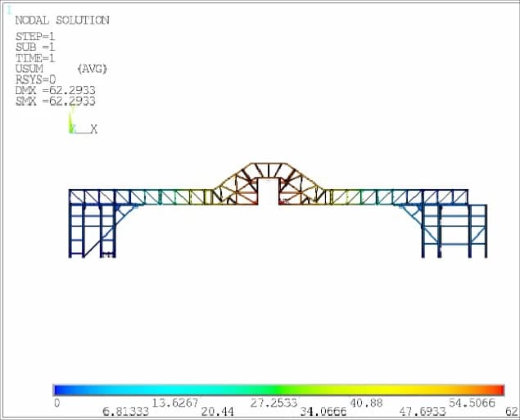
Task: Pick the cyan band of contour legend
Action: coord(176,390)
